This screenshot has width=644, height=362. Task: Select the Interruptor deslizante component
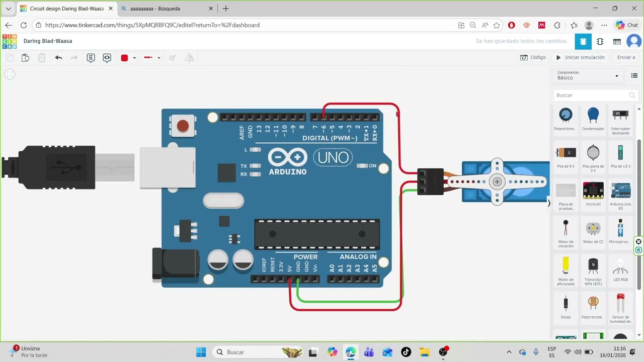coord(620,121)
